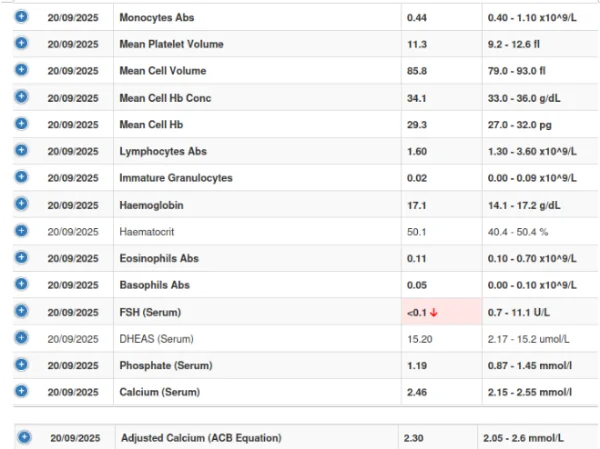This screenshot has width=600, height=449.
Task: Click plus icon next to Haemoglobin
Action: point(22,204)
